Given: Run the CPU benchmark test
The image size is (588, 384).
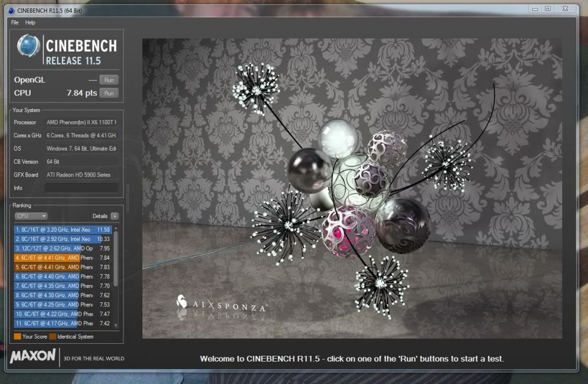Looking at the screenshot, I should coord(109,93).
